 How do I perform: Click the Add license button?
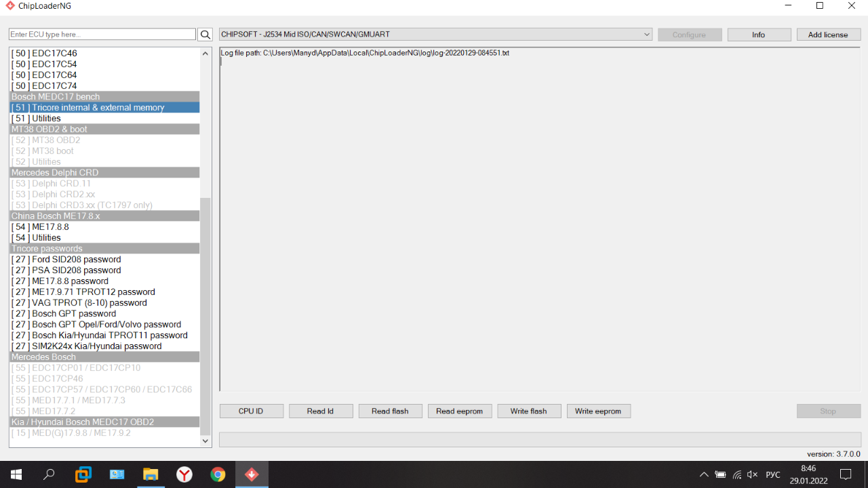click(828, 35)
